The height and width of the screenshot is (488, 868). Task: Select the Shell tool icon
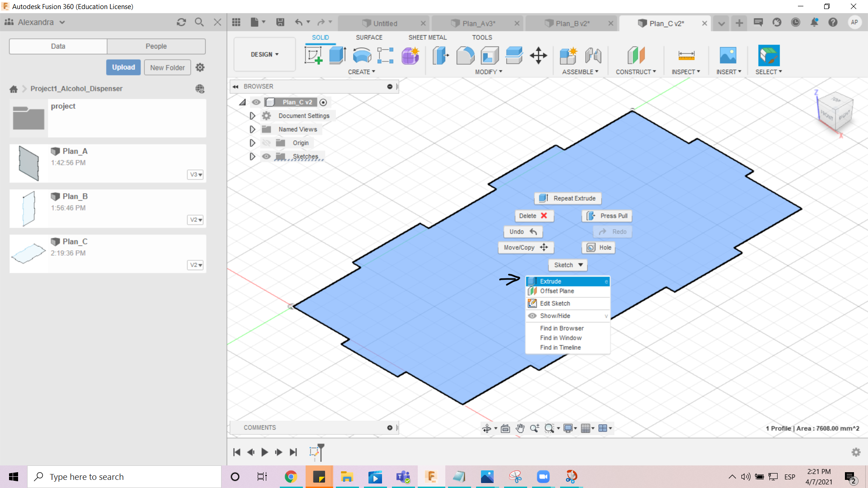(x=490, y=56)
